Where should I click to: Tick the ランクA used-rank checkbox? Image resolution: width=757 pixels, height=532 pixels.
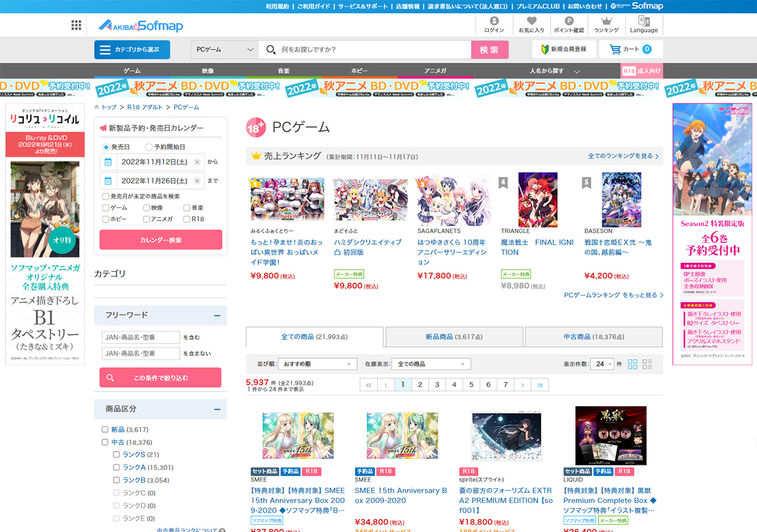click(x=117, y=468)
